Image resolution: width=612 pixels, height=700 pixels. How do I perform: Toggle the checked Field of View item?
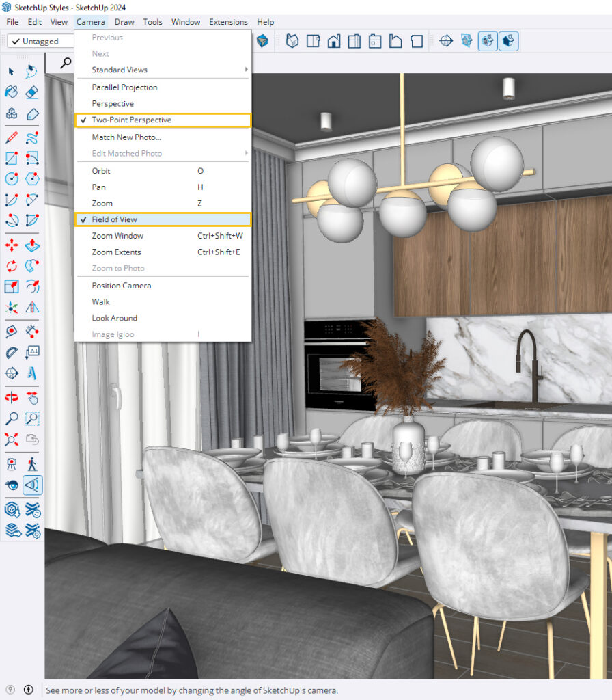pyautogui.click(x=114, y=219)
